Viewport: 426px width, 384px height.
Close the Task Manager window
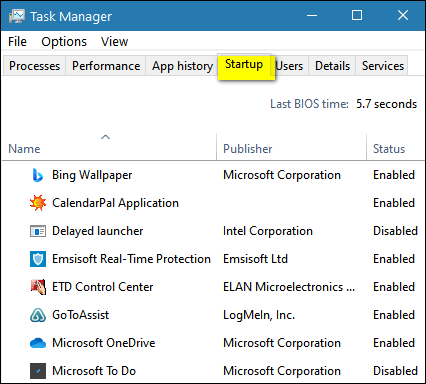[403, 15]
